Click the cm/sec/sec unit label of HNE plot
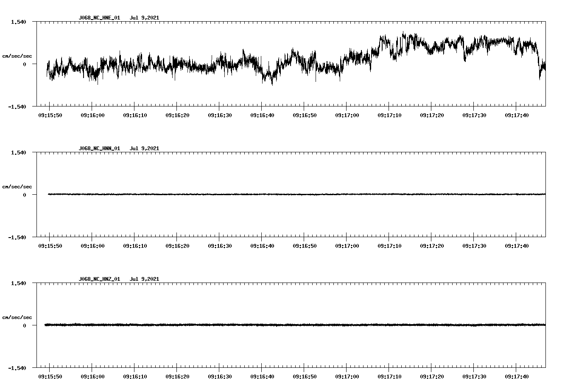This screenshot has height=392, width=576. click(x=17, y=56)
